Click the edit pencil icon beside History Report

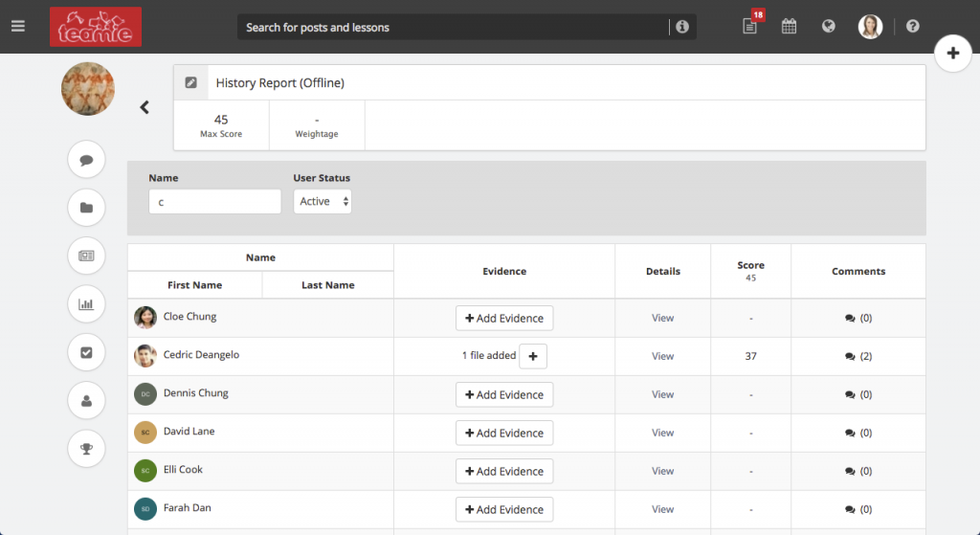click(x=191, y=82)
